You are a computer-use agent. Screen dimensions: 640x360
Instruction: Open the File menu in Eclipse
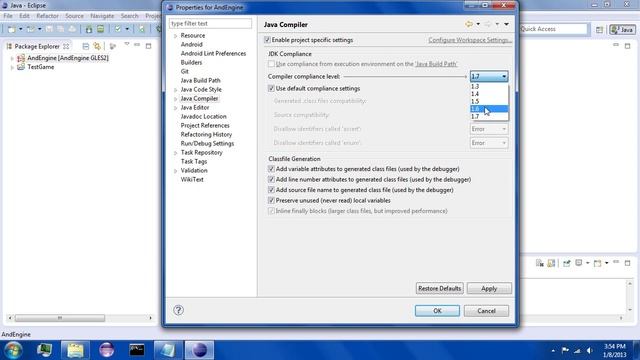pos(8,16)
